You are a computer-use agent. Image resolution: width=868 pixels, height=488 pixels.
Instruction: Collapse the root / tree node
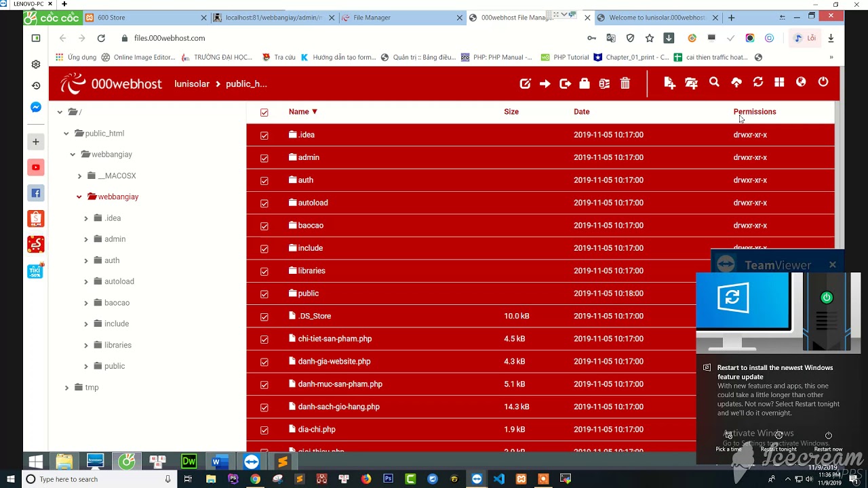[60, 112]
